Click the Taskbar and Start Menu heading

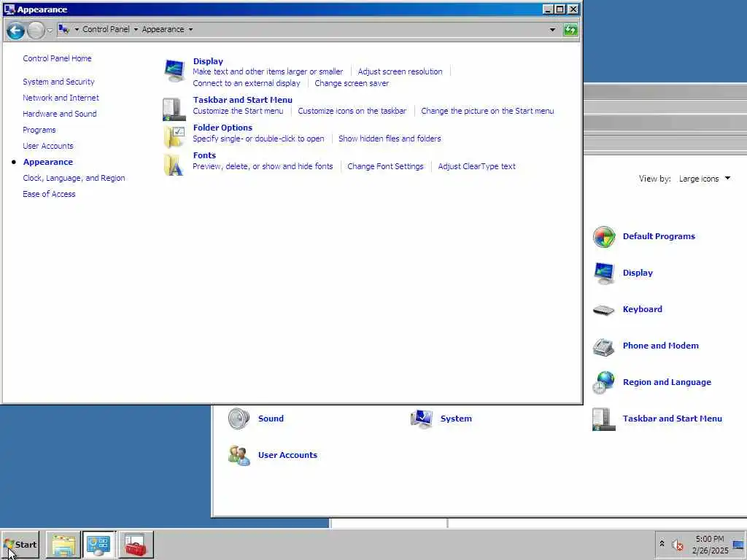point(242,100)
